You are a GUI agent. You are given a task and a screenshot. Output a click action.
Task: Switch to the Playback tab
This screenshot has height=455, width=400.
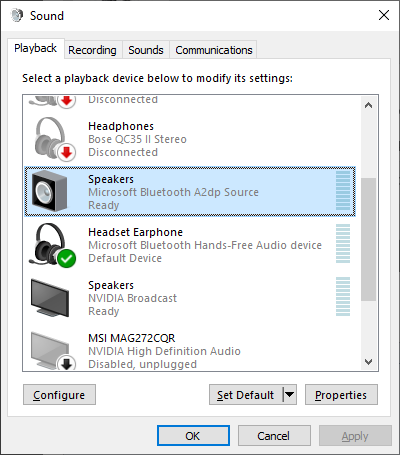(x=36, y=49)
